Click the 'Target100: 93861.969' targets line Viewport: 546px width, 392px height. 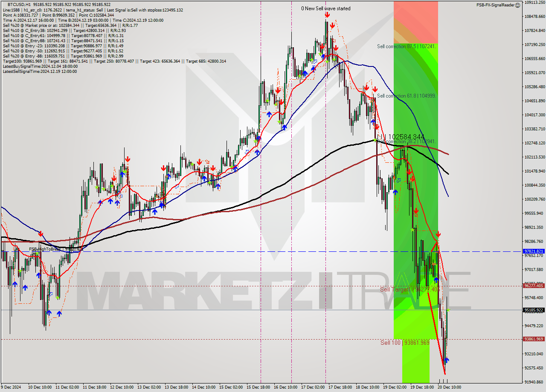pos(114,61)
